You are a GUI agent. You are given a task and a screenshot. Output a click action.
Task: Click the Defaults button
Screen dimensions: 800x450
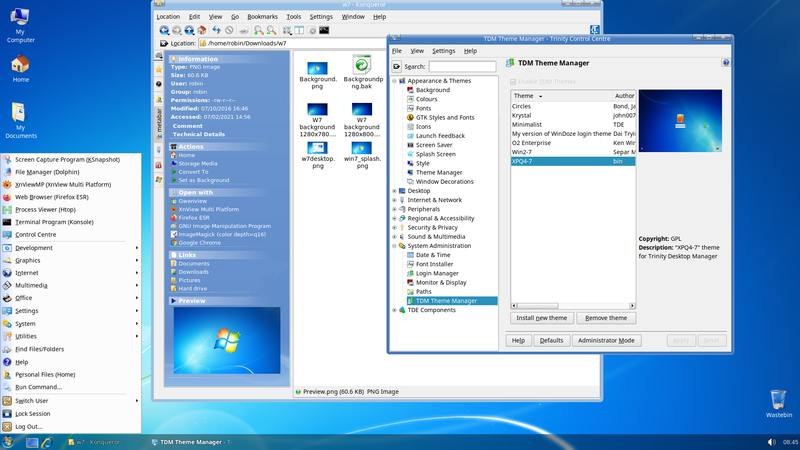pos(552,340)
